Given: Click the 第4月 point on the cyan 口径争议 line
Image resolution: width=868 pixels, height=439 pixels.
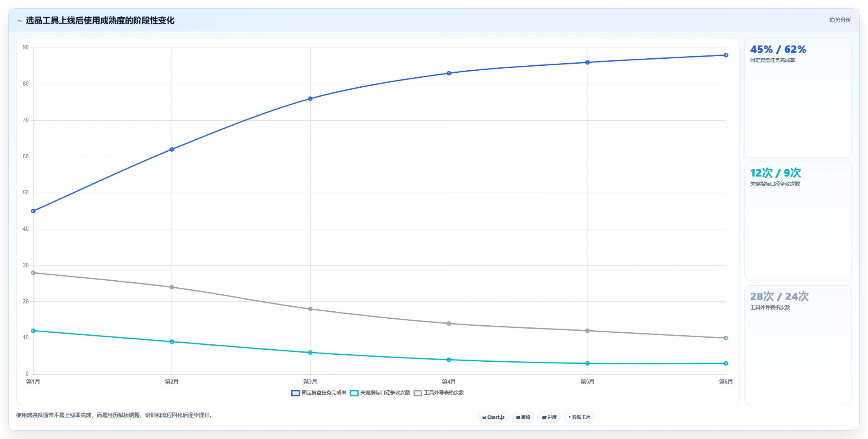Looking at the screenshot, I should 449,360.
